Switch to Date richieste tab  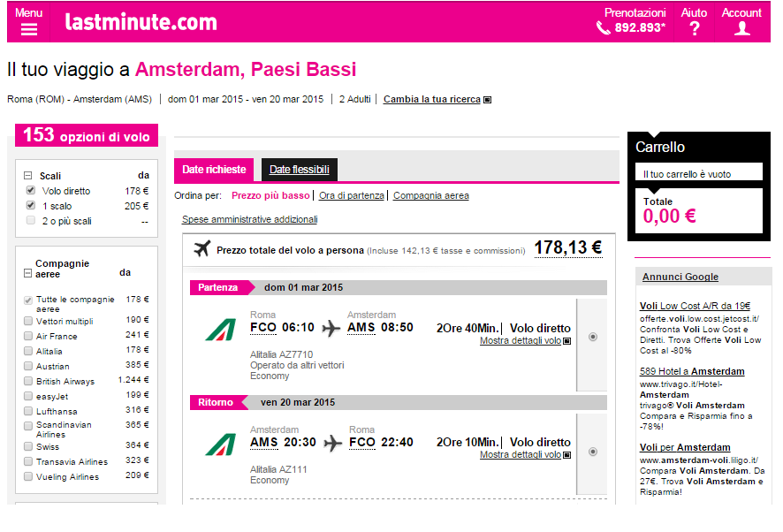214,170
